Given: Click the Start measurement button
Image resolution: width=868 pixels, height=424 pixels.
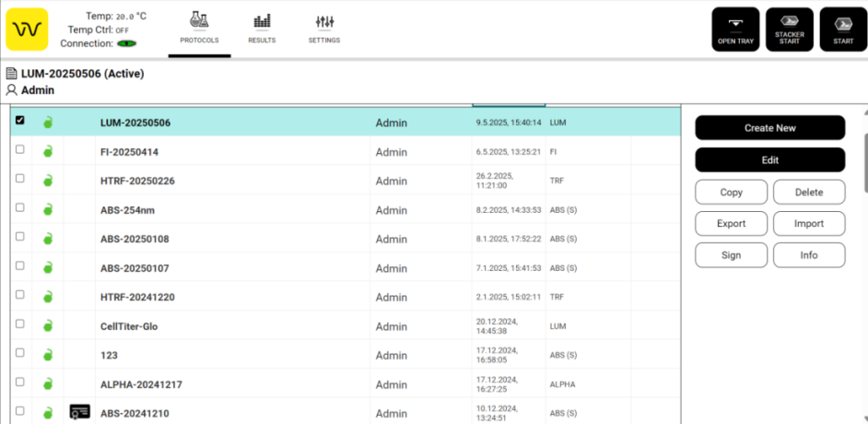Looking at the screenshot, I should pyautogui.click(x=843, y=29).
